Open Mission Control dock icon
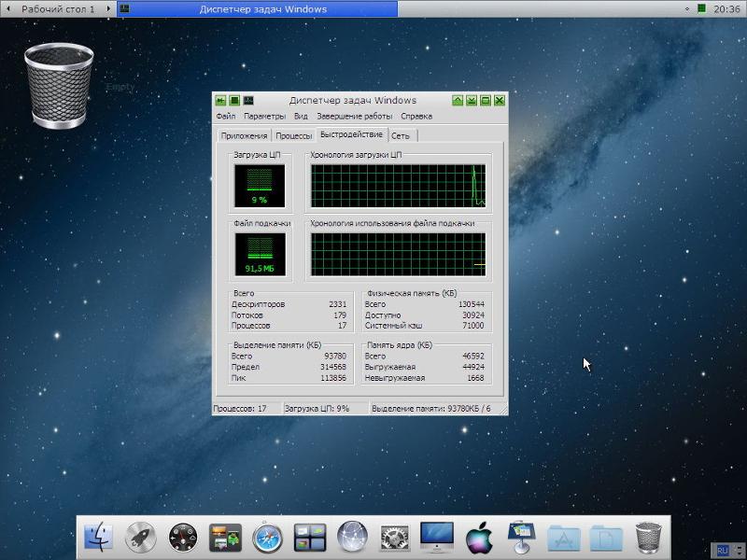The width and height of the screenshot is (747, 560). (x=310, y=538)
